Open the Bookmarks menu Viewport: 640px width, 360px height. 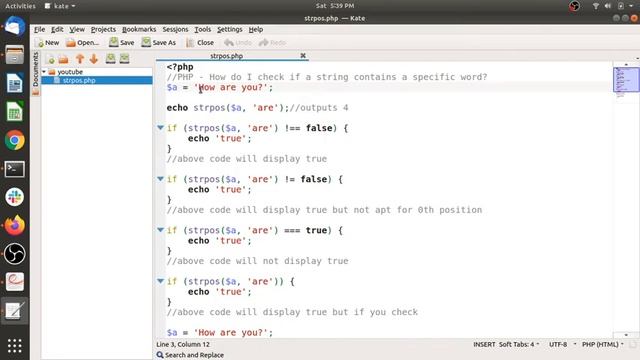click(x=139, y=29)
